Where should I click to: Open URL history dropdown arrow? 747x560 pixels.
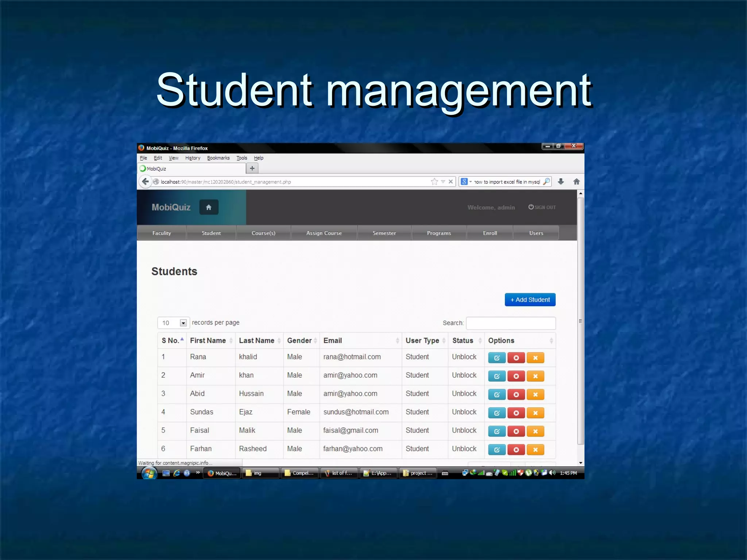(443, 182)
